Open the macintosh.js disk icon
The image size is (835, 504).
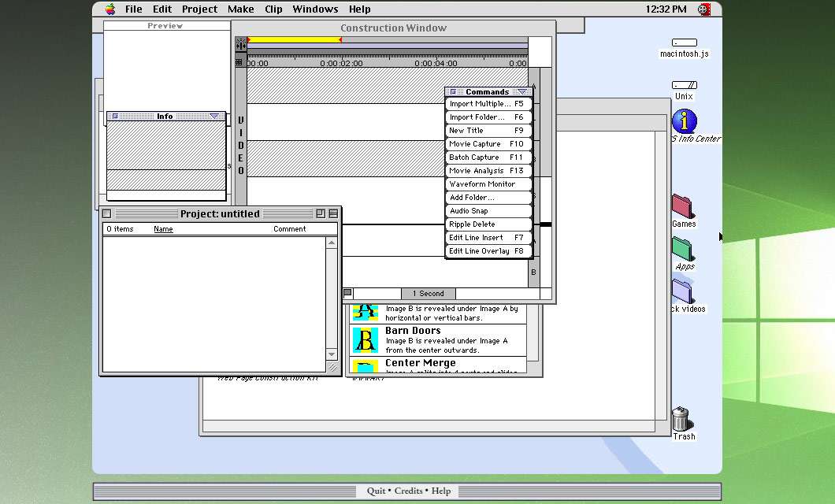(x=684, y=43)
